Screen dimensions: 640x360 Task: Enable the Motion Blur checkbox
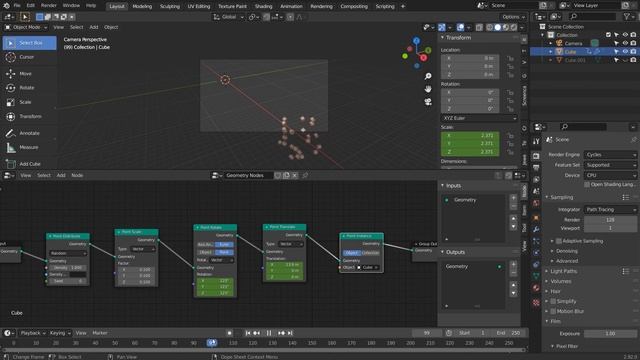[553, 311]
